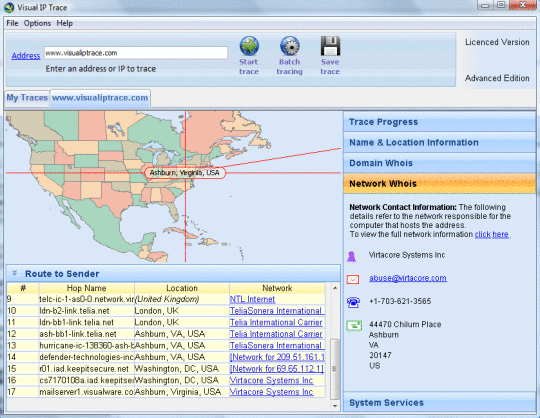
Task: Click the phone number +1-703-621-3565
Action: coord(400,301)
